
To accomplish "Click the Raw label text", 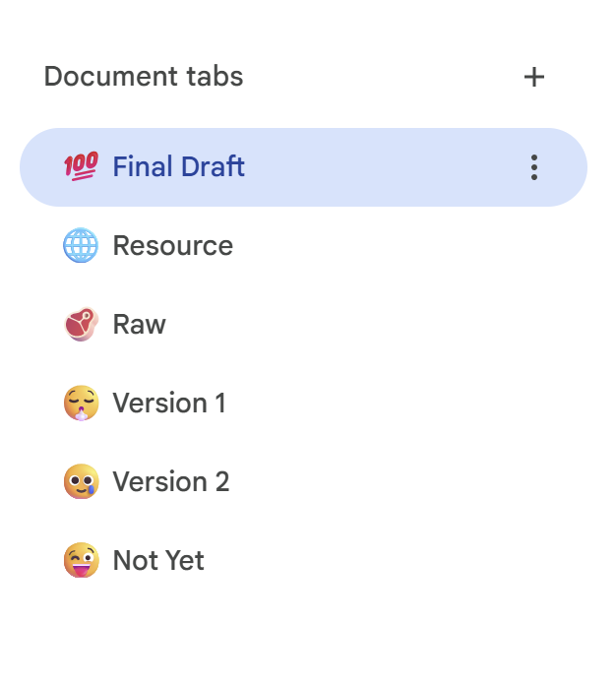I will [x=139, y=325].
